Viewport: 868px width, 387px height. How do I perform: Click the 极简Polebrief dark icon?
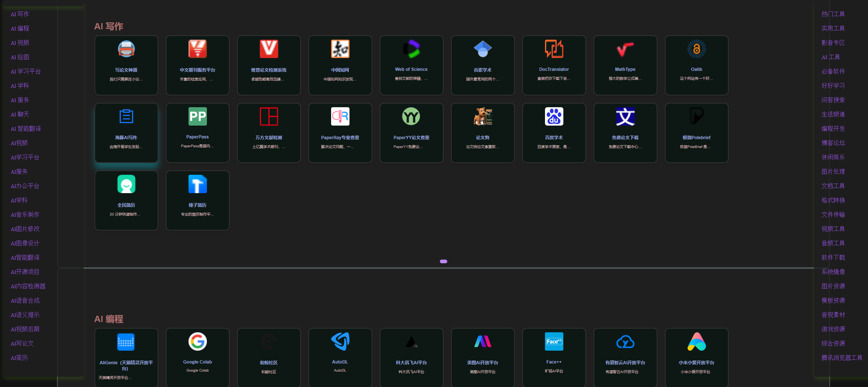pyautogui.click(x=696, y=116)
